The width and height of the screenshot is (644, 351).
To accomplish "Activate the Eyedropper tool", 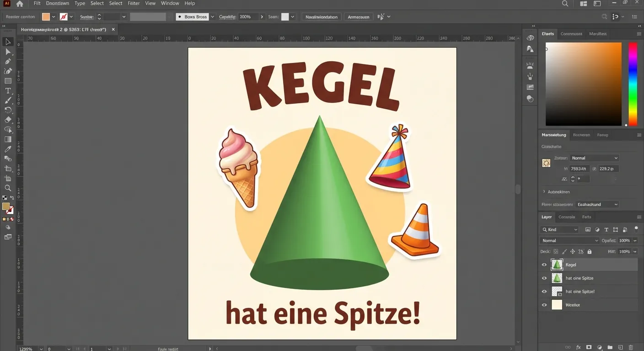I will (7, 149).
